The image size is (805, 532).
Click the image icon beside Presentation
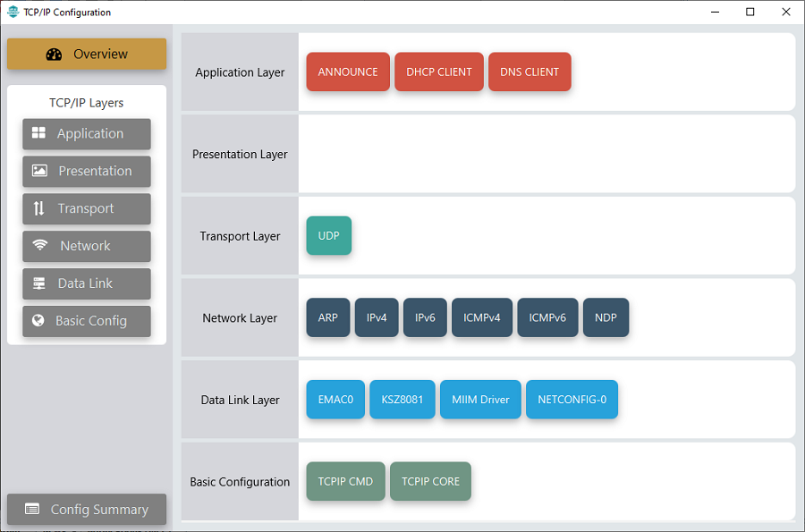point(39,171)
